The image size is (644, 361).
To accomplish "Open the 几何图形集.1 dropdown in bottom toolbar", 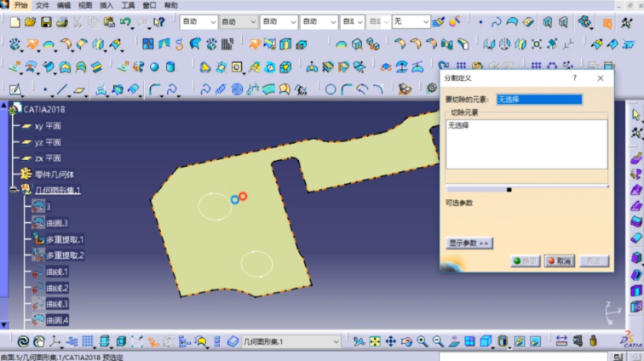I will [x=290, y=341].
